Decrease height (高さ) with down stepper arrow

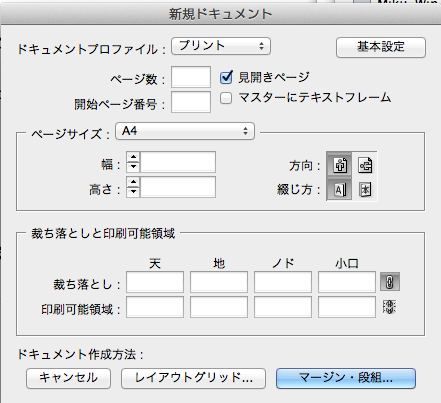133,192
